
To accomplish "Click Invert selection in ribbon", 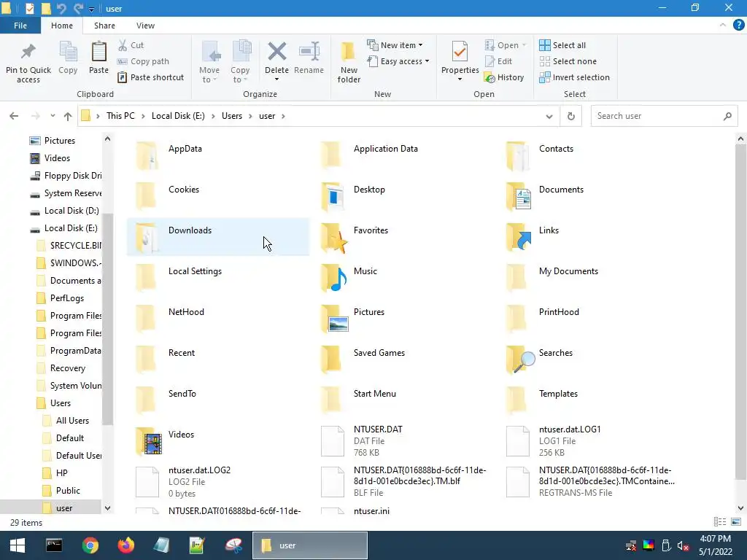I will click(x=575, y=77).
